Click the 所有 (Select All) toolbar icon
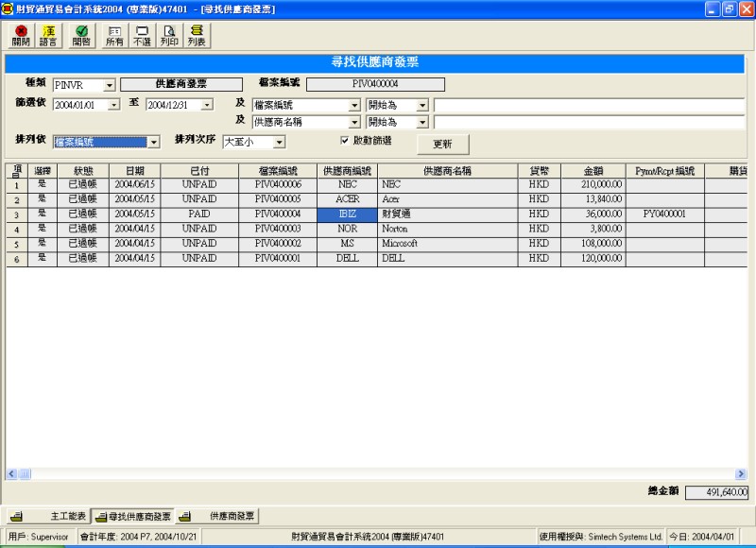The height and width of the screenshot is (548, 756). (114, 36)
